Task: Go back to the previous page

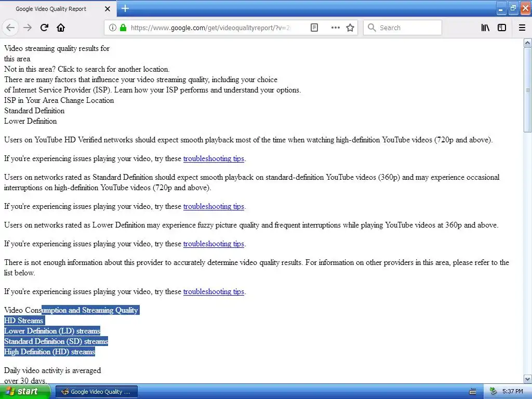Action: click(x=10, y=28)
